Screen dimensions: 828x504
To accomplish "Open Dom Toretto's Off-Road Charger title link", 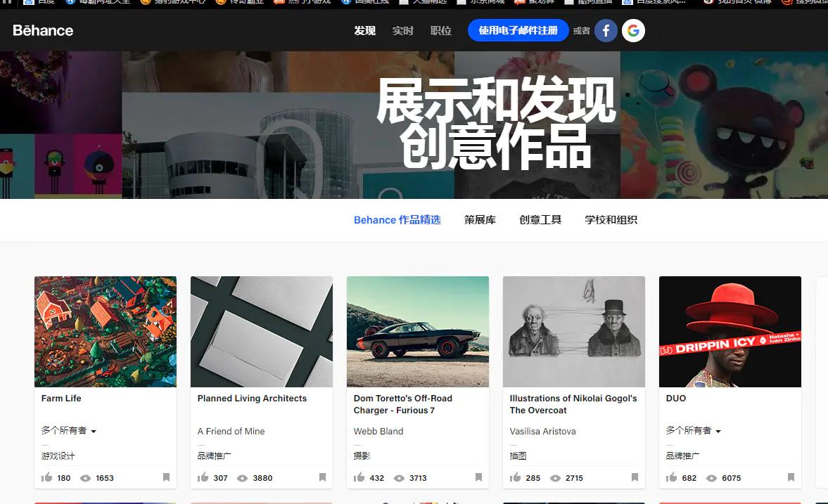I will point(403,404).
